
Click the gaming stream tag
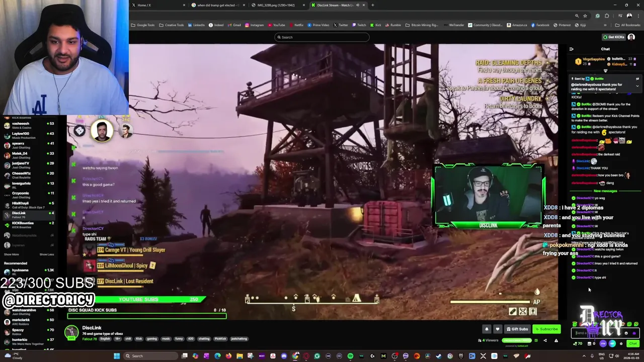(152, 339)
